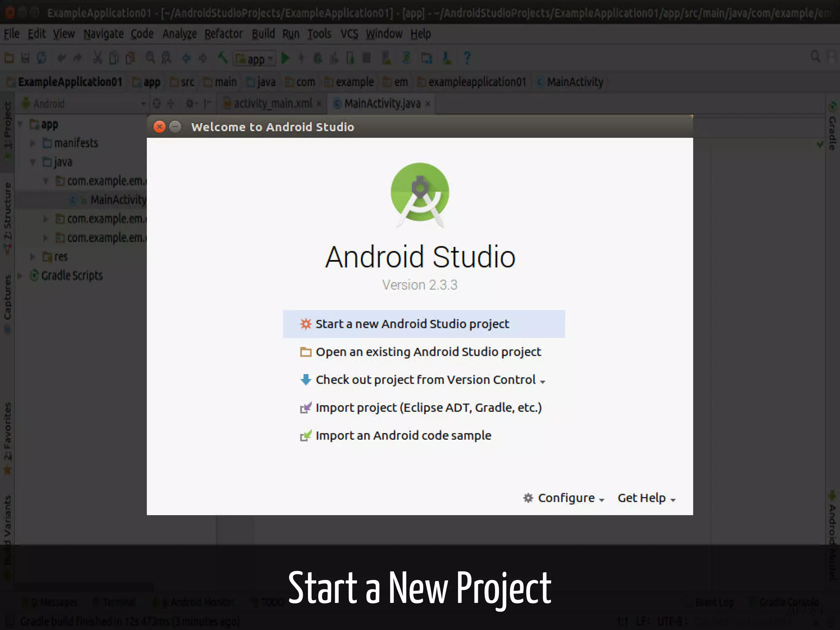Screen dimensions: 840x630
Task: Close the Welcome to Android Studio dialog
Action: click(160, 126)
